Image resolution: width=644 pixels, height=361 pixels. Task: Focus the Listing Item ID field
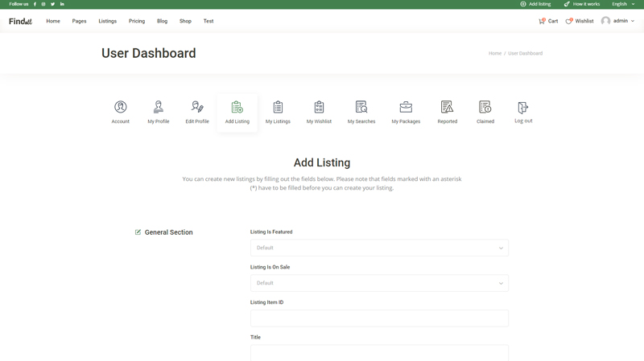point(379,318)
